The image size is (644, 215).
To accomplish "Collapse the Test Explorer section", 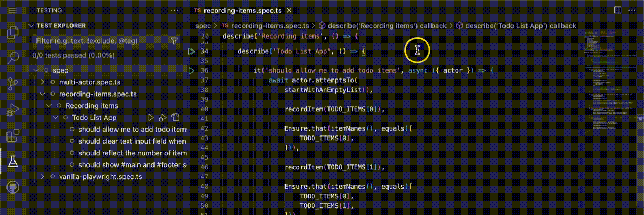I will pos(32,26).
